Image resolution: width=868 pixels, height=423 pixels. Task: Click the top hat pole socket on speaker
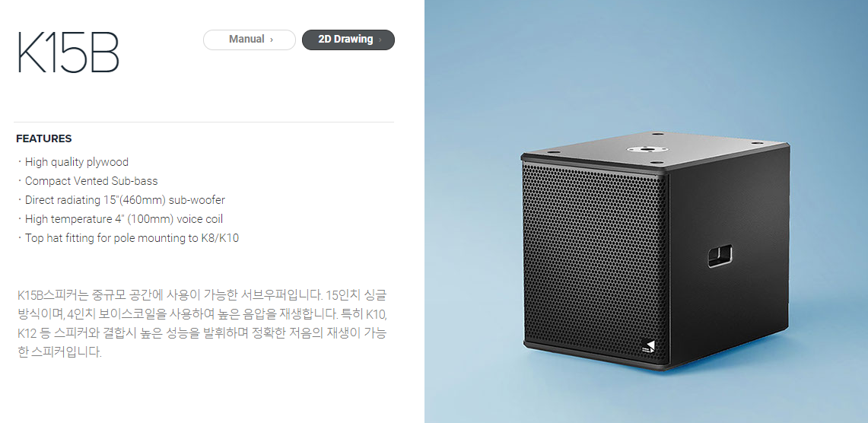tap(645, 148)
